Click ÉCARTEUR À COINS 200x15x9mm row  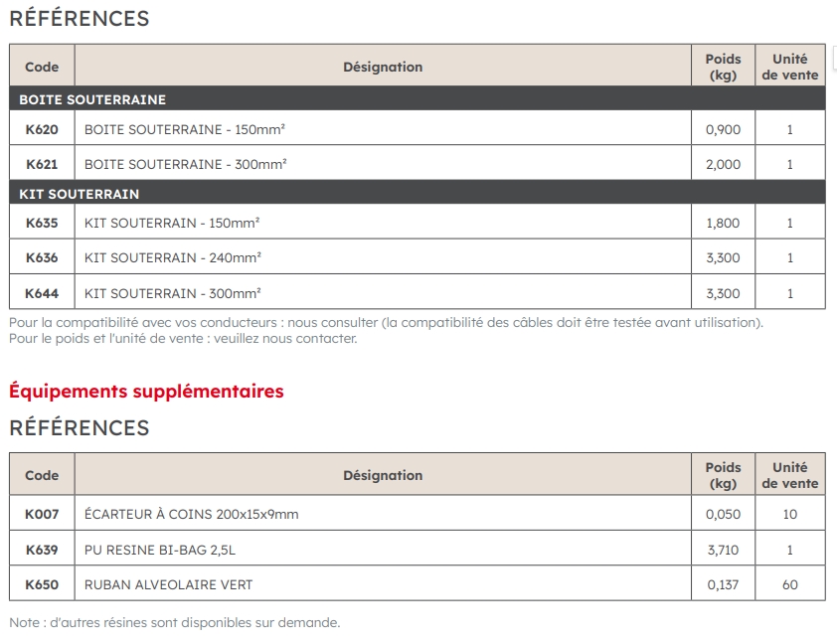coord(192,514)
